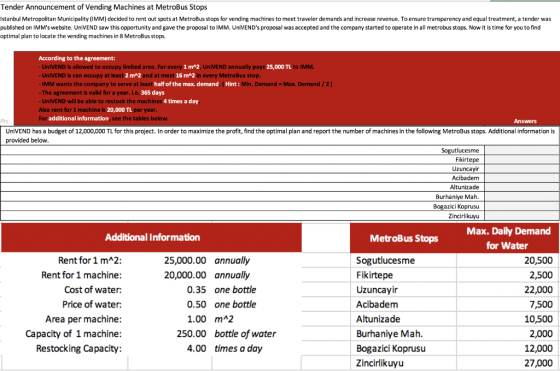This screenshot has width=560, height=371.
Task: Select the 20,000.00 machine rent value
Action: [185, 275]
